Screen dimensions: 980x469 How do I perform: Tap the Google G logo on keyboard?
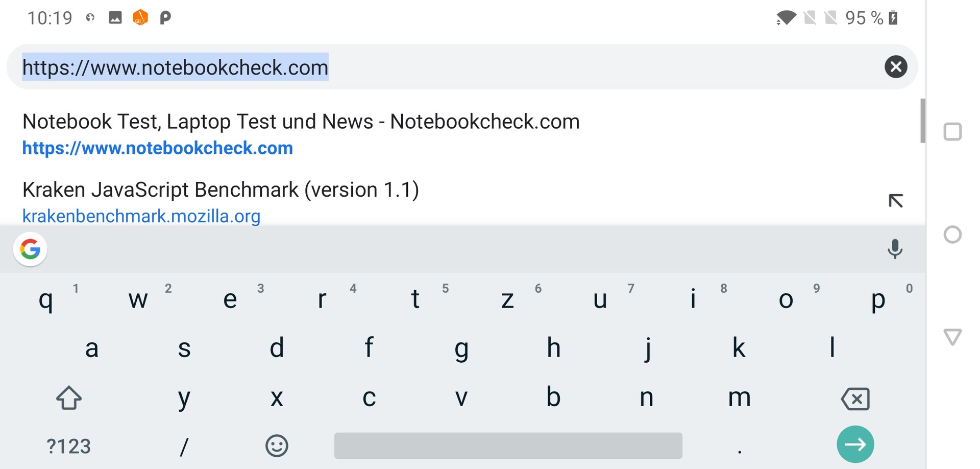point(30,249)
